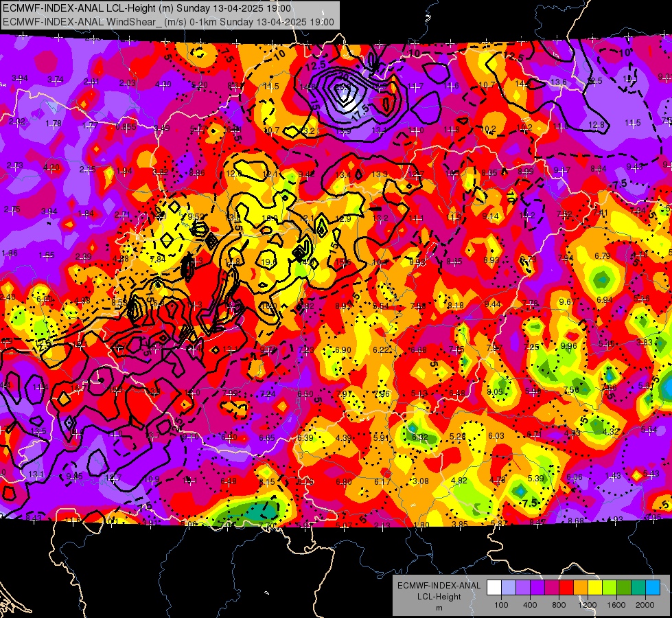This screenshot has width=672, height=618.
Task: Click the 12.8 value near the top right
Action: [x=596, y=125]
